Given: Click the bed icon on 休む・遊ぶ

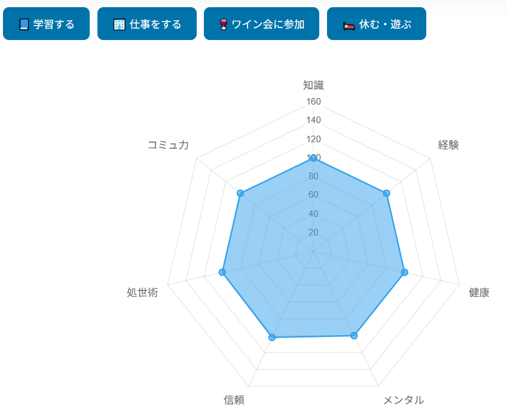Looking at the screenshot, I should coord(349,26).
